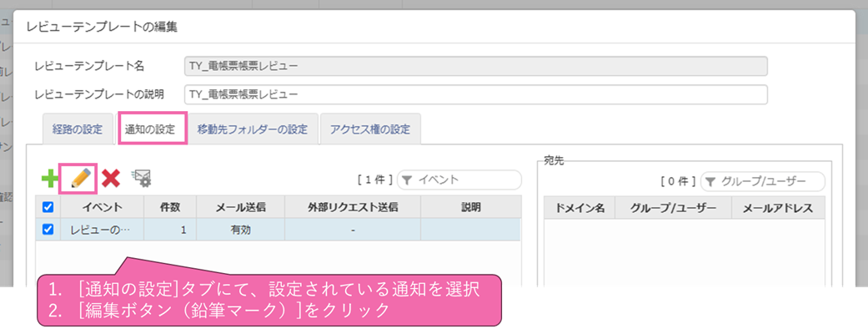
Task: Click the メールアドレス column header
Action: [x=777, y=208]
